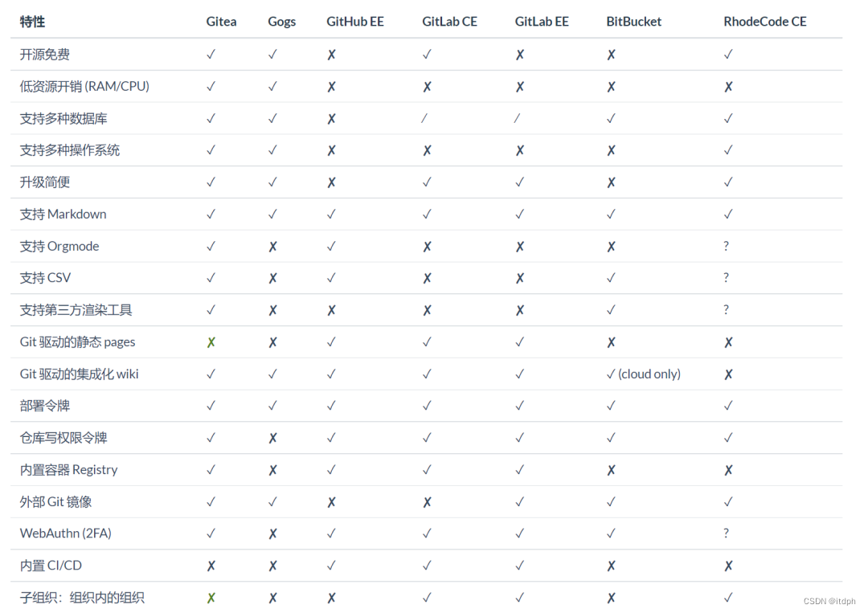Click RhodeCode CE X in 内置容器 Registry row
The height and width of the screenshot is (613, 868).
728,470
